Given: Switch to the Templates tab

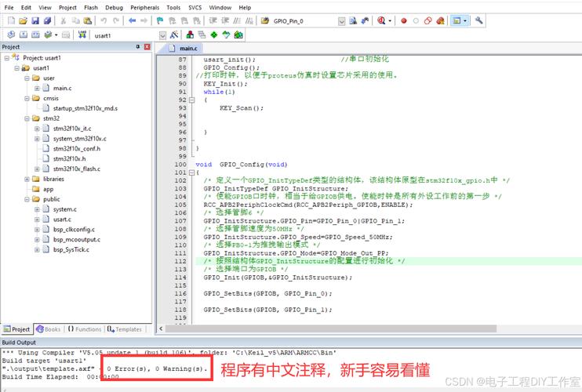Looking at the screenshot, I should (x=125, y=329).
